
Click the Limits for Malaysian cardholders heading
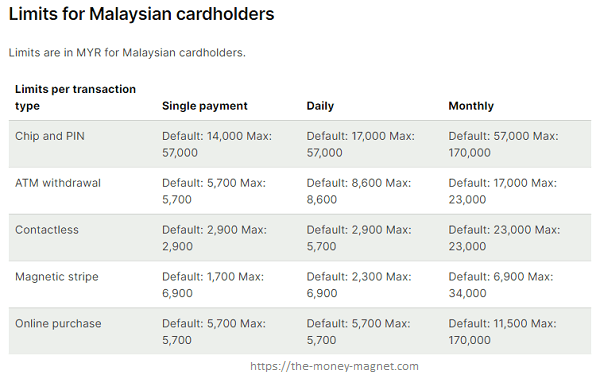(x=141, y=14)
